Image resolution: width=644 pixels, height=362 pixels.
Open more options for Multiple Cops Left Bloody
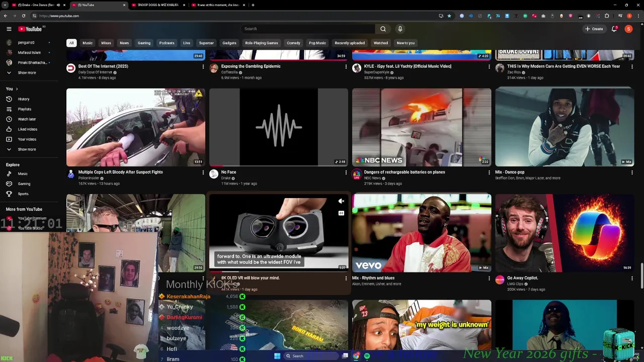click(x=203, y=172)
